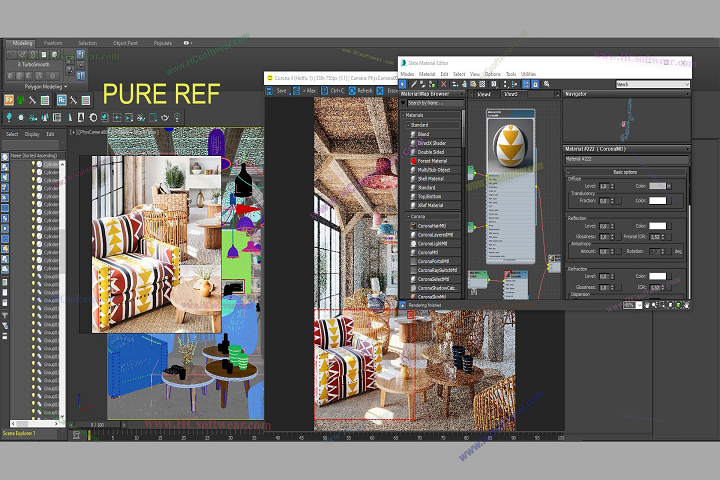Open Modes menu in Slate Material Editor
Viewport: 720px width, 480px height.
(407, 74)
